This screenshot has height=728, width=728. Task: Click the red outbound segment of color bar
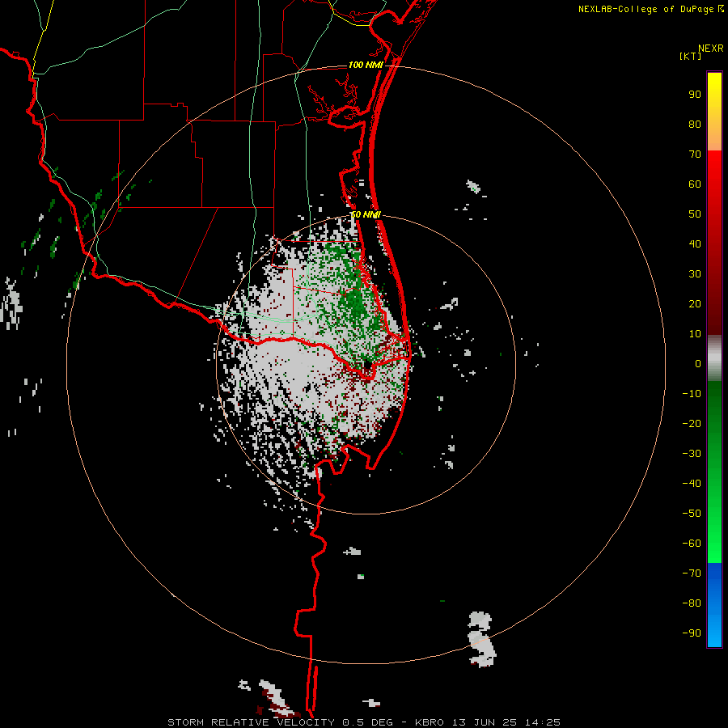coord(714,243)
